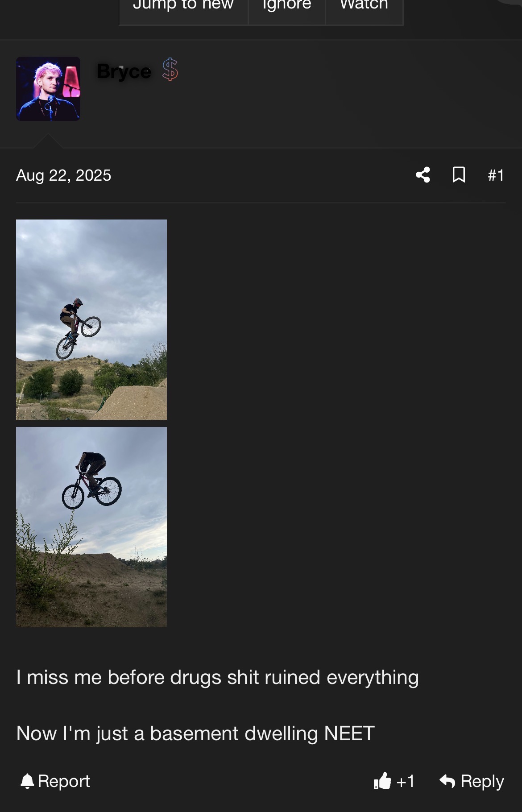Open the first bike jump photo
This screenshot has width=522, height=812.
point(91,319)
